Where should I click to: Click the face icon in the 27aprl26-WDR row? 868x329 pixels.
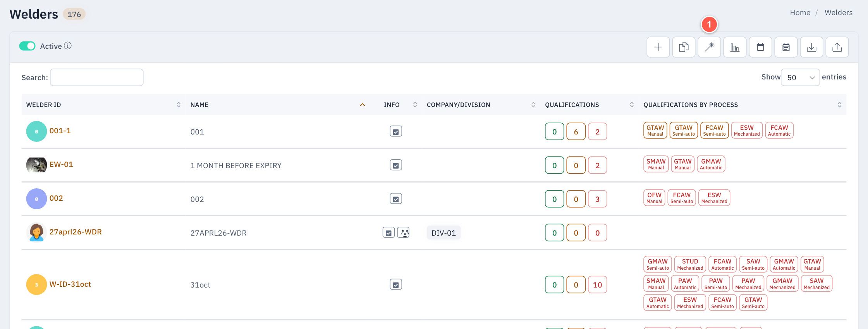(x=403, y=233)
